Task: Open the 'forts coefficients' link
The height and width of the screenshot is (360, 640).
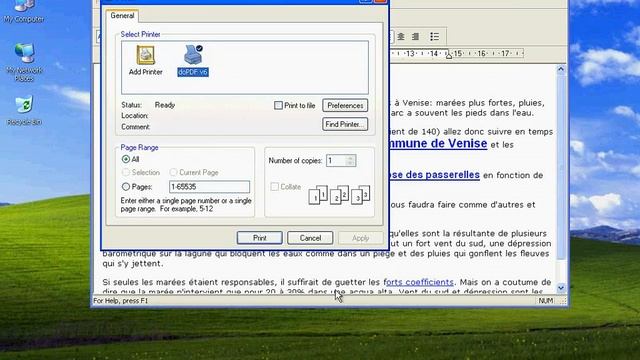Action: pos(419,282)
